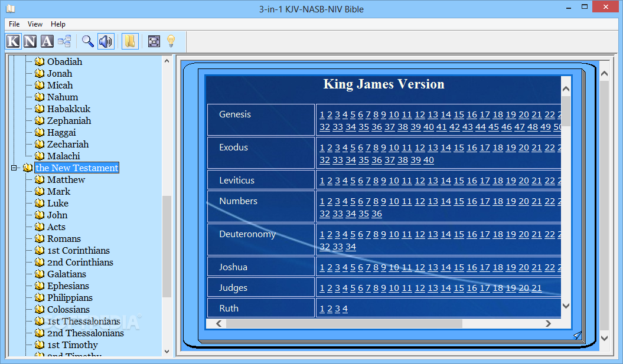Open Genesis chapter 50 link

tap(557, 127)
